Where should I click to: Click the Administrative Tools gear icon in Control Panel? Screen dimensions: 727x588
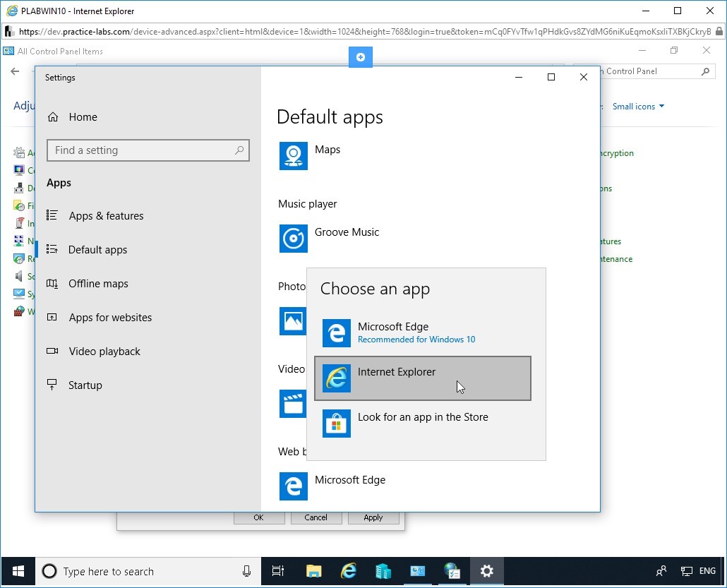[x=19, y=152]
